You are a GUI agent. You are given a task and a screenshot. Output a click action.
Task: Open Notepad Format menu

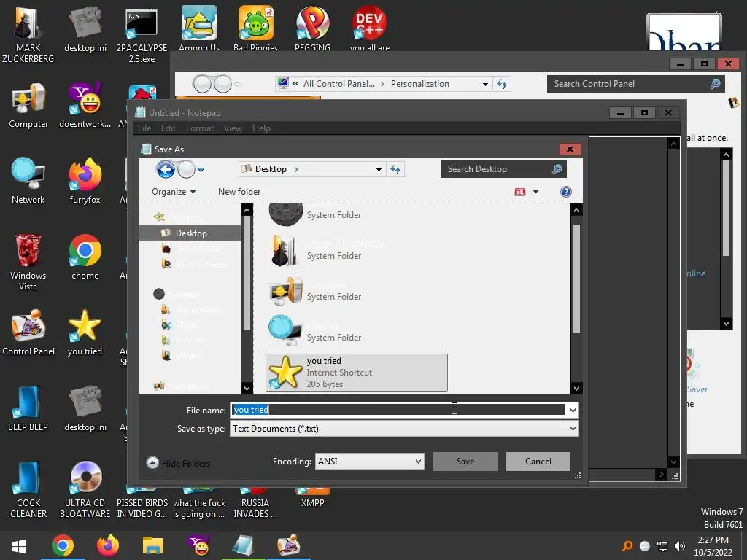tap(200, 128)
